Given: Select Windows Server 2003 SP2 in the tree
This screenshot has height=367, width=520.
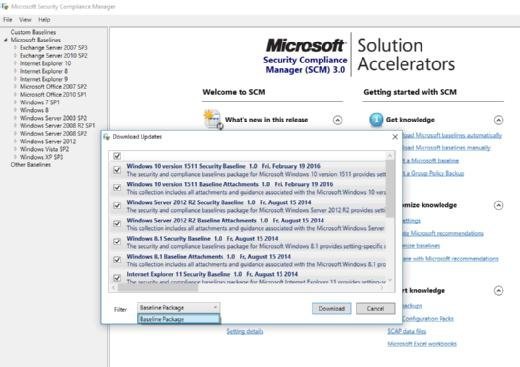Looking at the screenshot, I should (x=53, y=118).
